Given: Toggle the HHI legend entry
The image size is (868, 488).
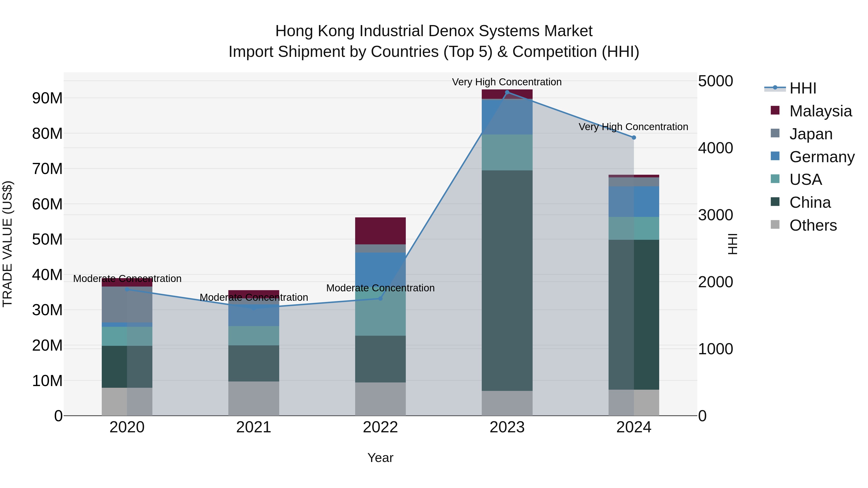Looking at the screenshot, I should (x=791, y=88).
